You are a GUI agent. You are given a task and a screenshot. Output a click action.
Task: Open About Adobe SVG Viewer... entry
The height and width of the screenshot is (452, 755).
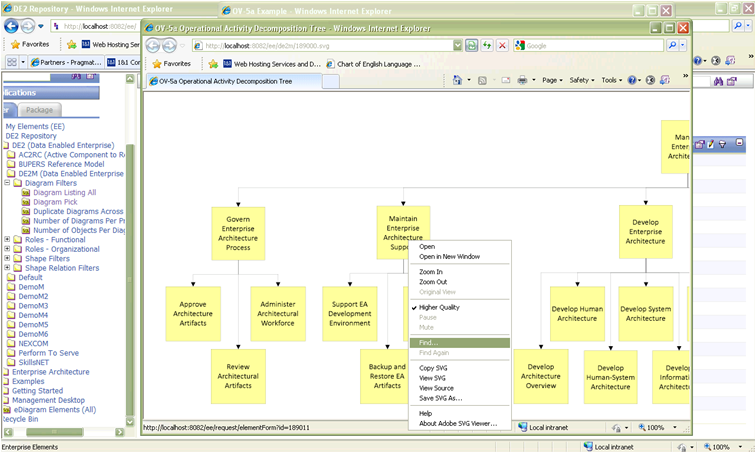[x=458, y=424]
